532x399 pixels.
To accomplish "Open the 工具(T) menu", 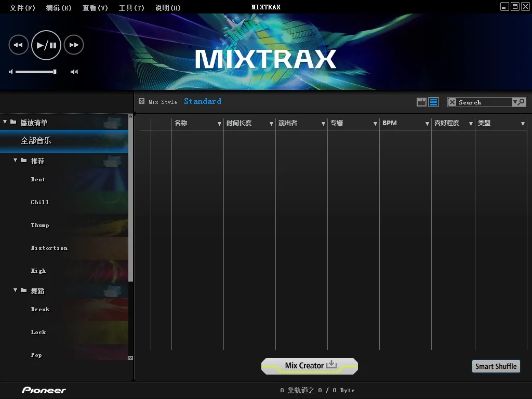I will point(131,7).
